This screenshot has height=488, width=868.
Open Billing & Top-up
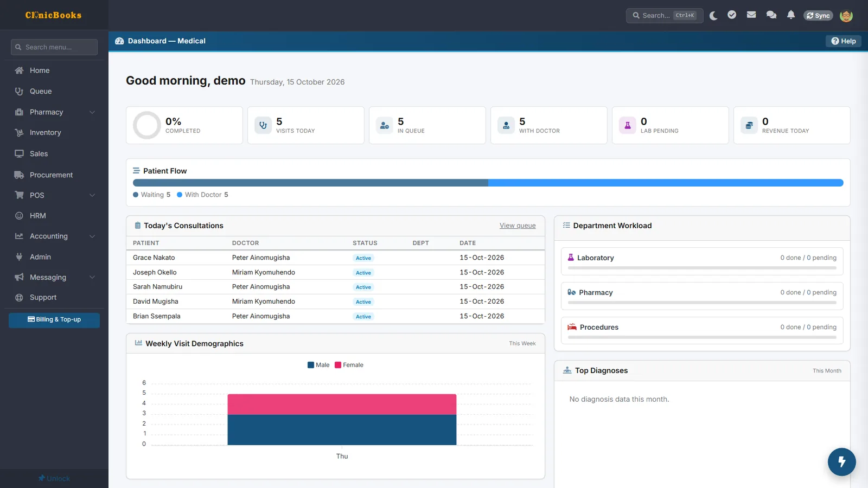tap(54, 320)
